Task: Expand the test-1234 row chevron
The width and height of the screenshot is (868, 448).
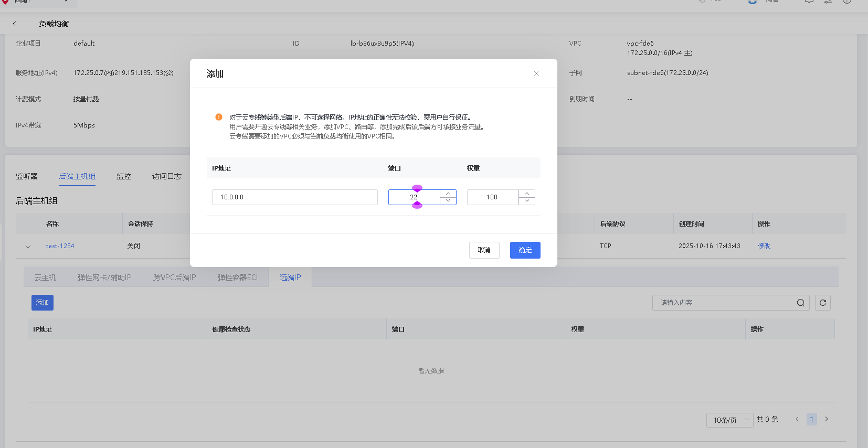Action: (x=28, y=246)
